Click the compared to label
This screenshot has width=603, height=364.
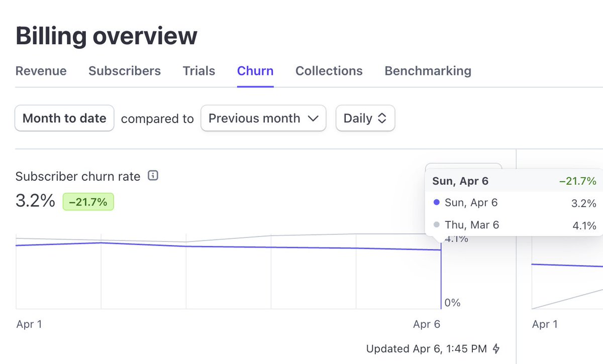157,119
